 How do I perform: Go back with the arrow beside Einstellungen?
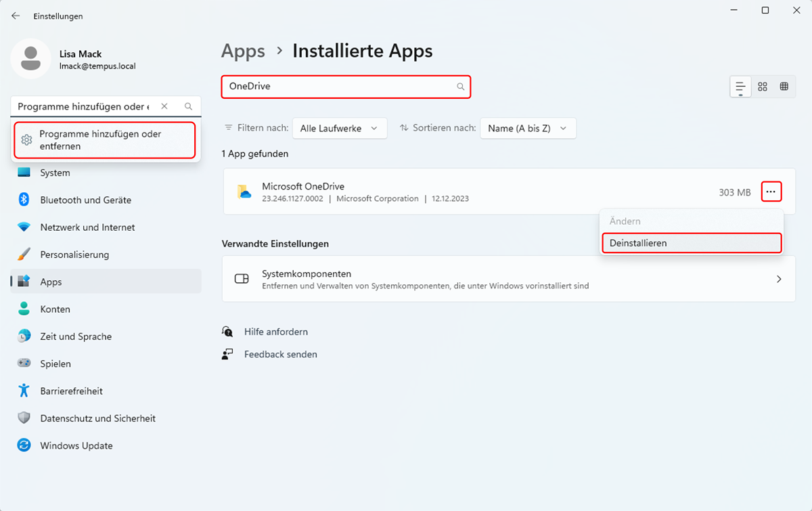[x=16, y=16]
